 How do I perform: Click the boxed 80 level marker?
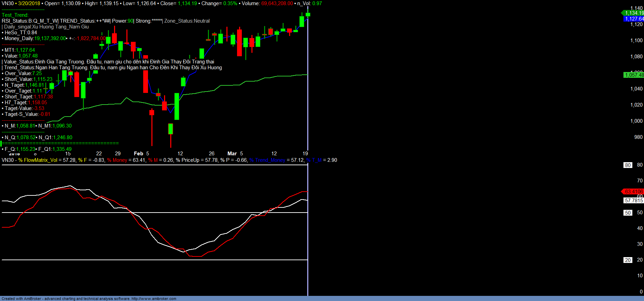point(628,165)
